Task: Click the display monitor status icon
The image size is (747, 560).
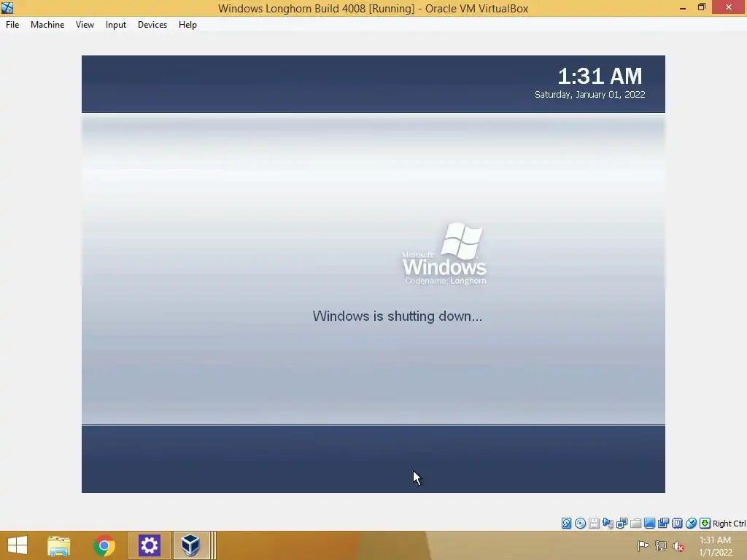Action: click(649, 524)
